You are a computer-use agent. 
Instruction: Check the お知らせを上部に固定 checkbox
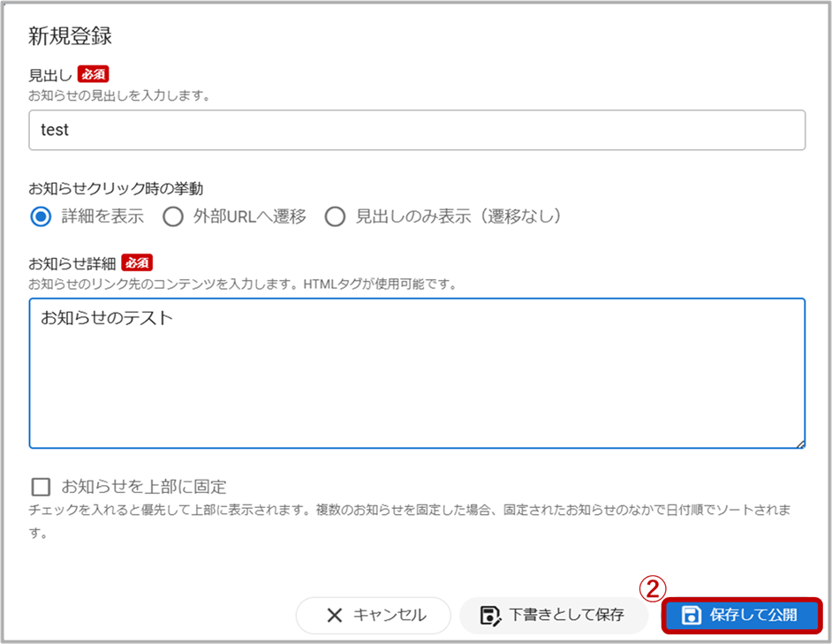point(41,487)
